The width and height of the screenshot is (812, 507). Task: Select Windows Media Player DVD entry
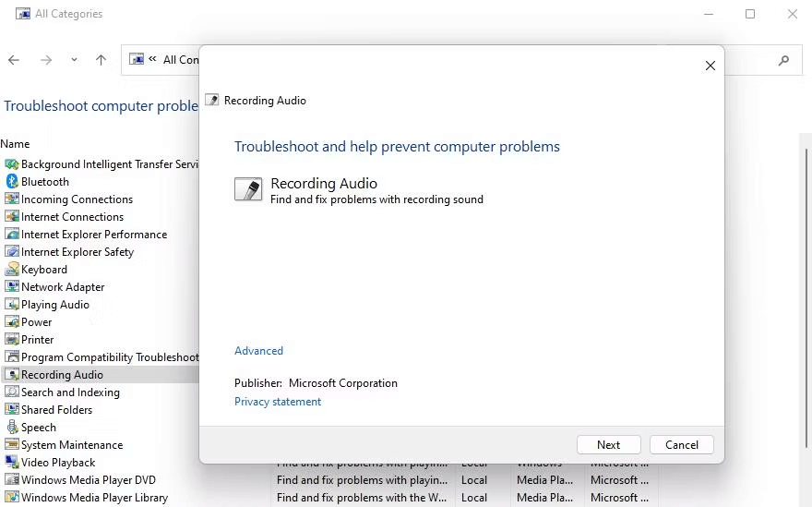pyautogui.click(x=89, y=480)
